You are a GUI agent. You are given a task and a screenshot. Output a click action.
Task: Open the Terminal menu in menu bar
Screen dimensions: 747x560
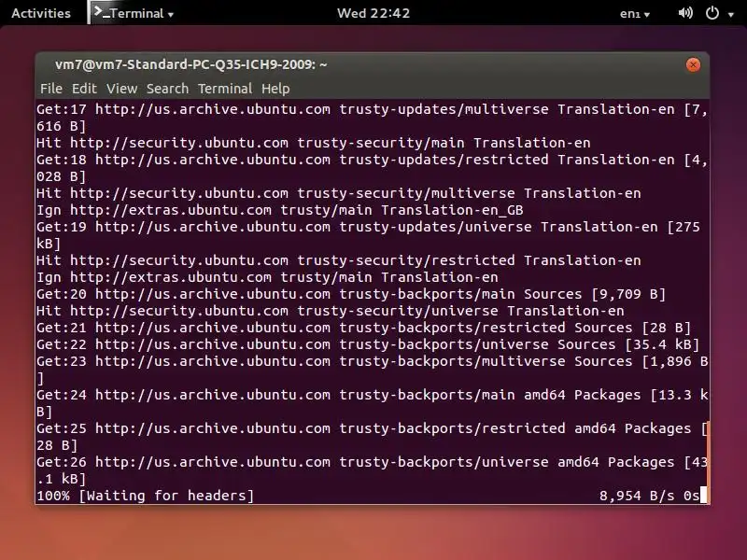tap(225, 89)
